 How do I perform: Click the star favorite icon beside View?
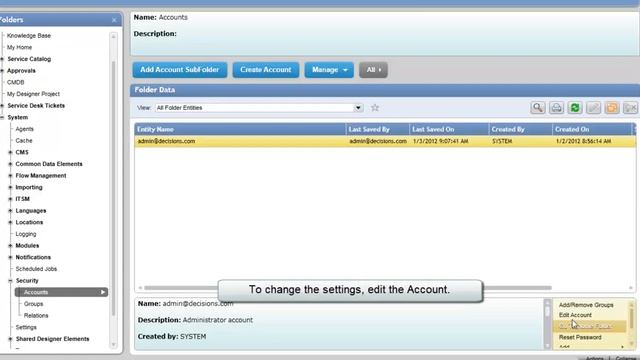(375, 108)
